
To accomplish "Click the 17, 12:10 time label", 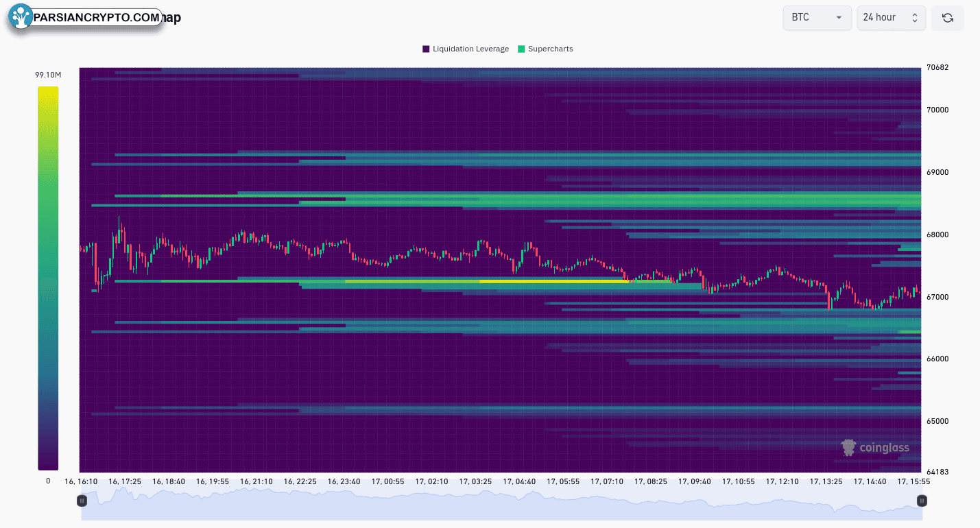I will 782,481.
